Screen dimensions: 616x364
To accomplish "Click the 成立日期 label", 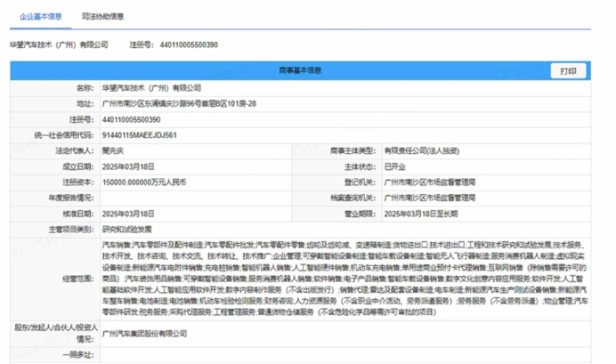I will pyautogui.click(x=78, y=166).
